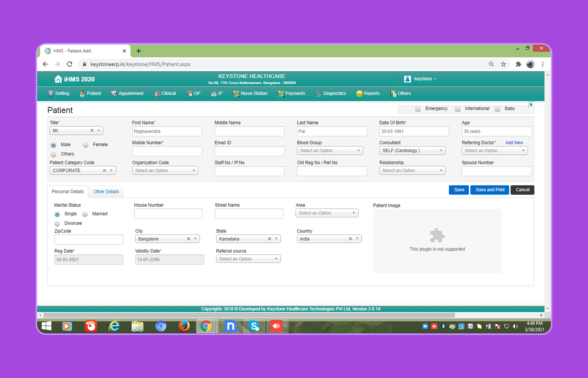
Task: Select the HMS - Patient Add browser tab
Action: (x=85, y=51)
